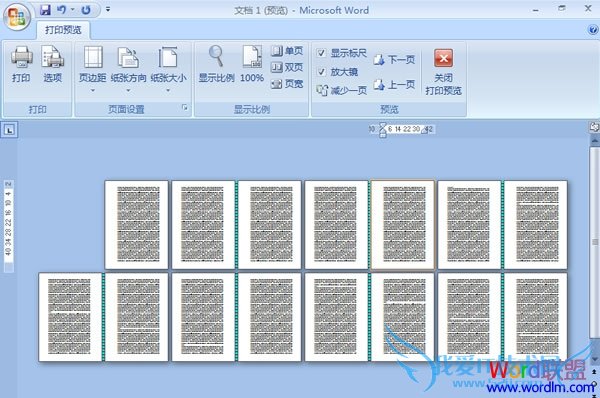Click leftmost page thumbnail in bottom row

point(70,317)
